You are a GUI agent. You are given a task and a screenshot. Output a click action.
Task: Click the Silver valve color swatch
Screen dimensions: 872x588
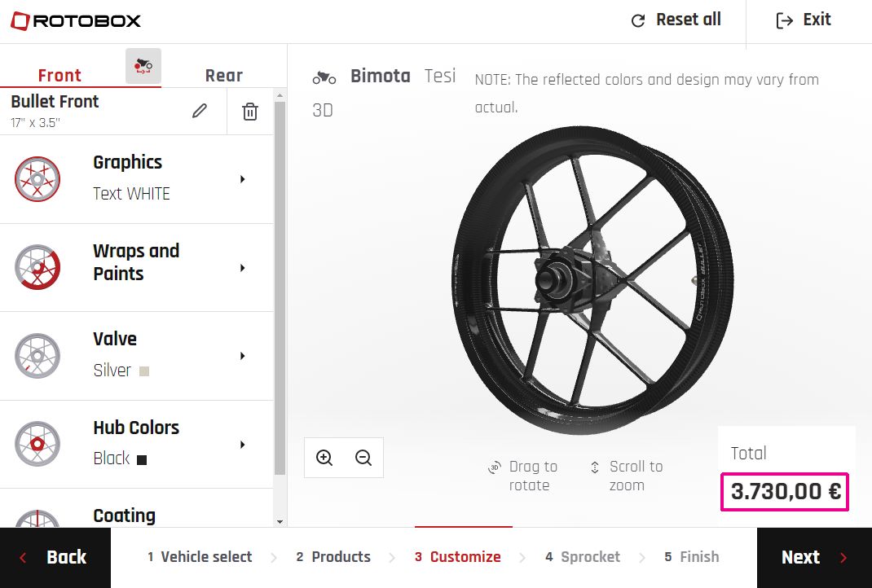[x=144, y=371]
